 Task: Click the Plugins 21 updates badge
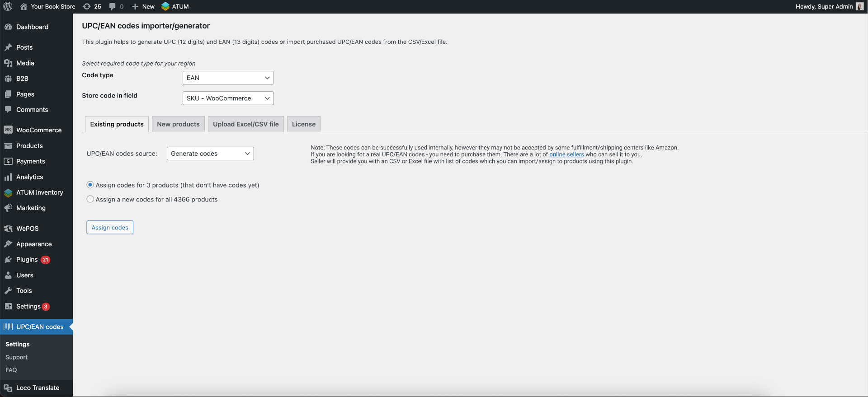(x=45, y=260)
